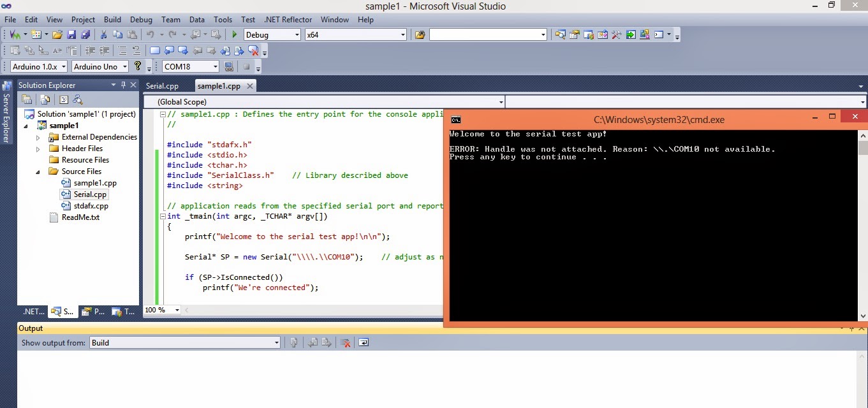The width and height of the screenshot is (868, 408).
Task: Start debugging with the green play icon
Action: click(x=235, y=34)
